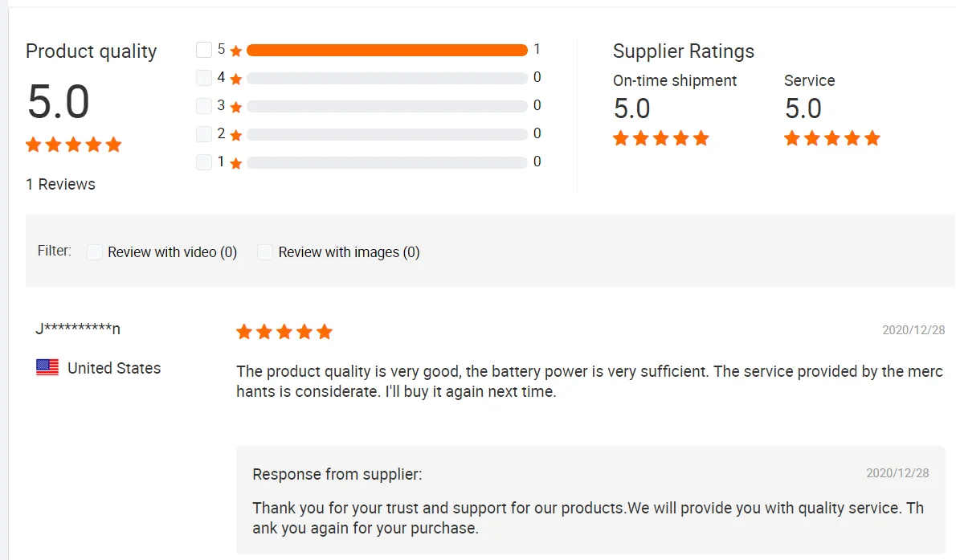The width and height of the screenshot is (956, 560).
Task: Toggle the Review with images filter
Action: tap(265, 252)
